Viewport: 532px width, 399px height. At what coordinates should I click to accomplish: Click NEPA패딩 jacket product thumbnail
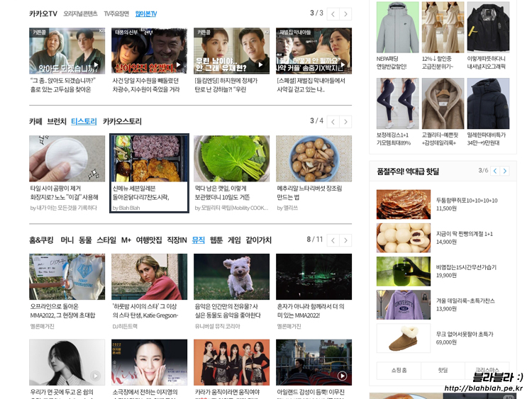398,27
